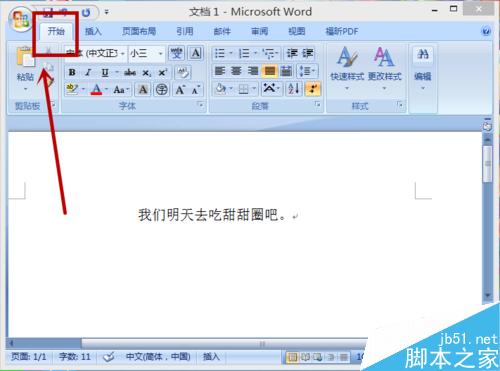500x371 pixels.
Task: Click the Redo icon in quick access
Action: [86, 13]
